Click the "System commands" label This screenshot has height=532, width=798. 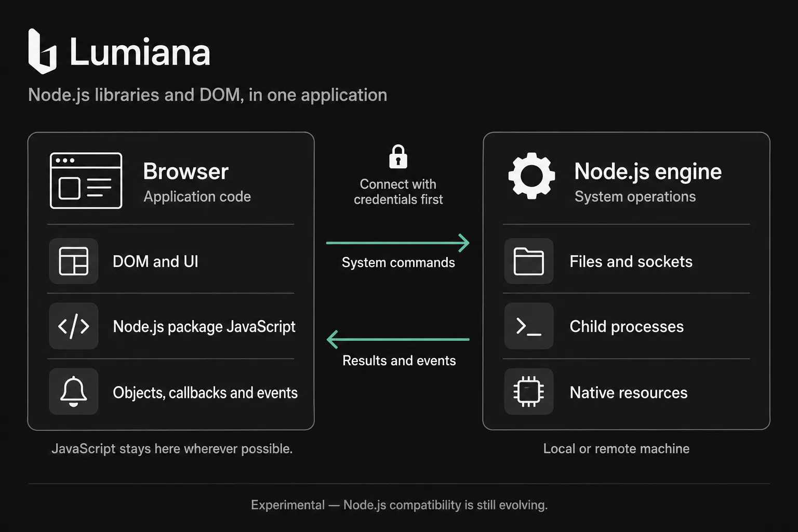pyautogui.click(x=398, y=262)
